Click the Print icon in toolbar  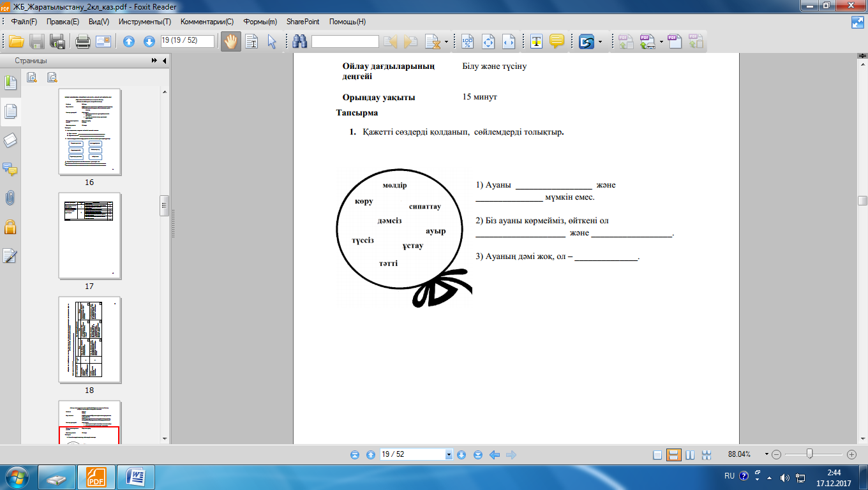(x=83, y=41)
